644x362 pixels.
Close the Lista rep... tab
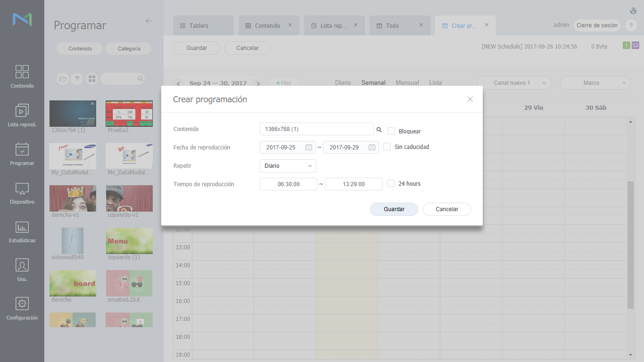(355, 25)
